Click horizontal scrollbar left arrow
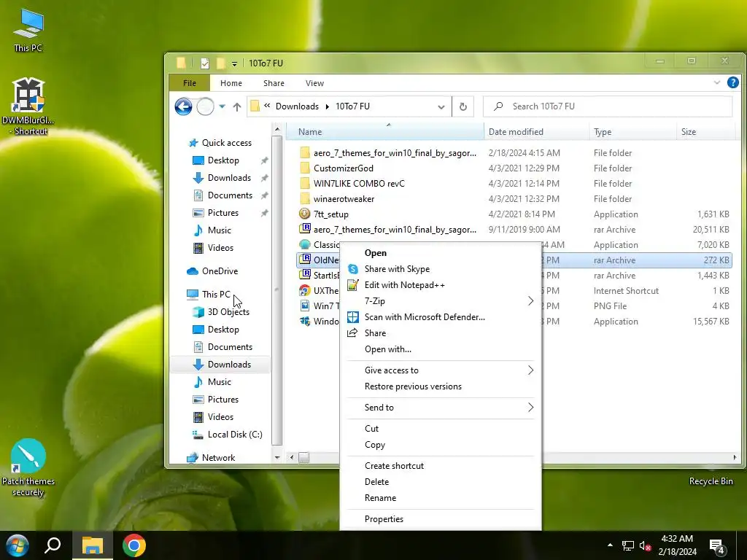Image resolution: width=747 pixels, height=560 pixels. [x=292, y=457]
